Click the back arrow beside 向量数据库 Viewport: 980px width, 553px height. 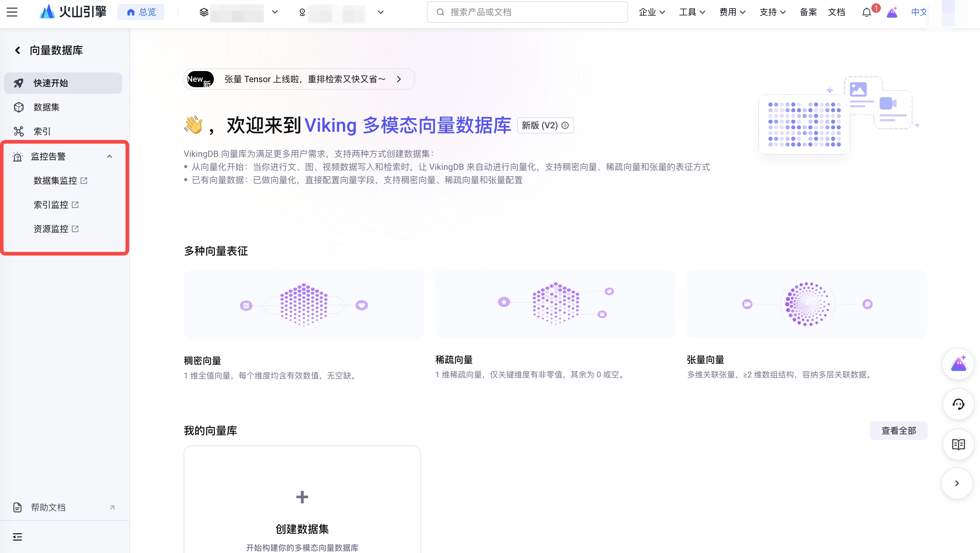17,50
